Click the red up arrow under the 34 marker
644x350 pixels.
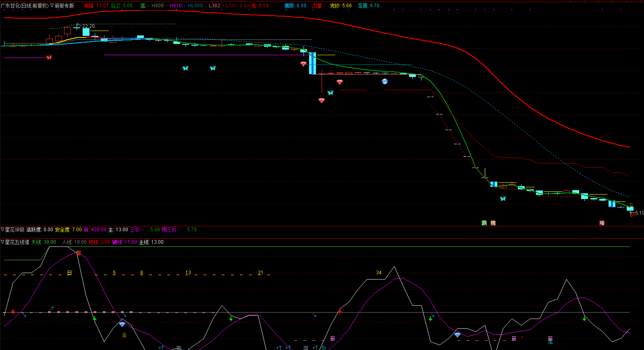tap(340, 311)
